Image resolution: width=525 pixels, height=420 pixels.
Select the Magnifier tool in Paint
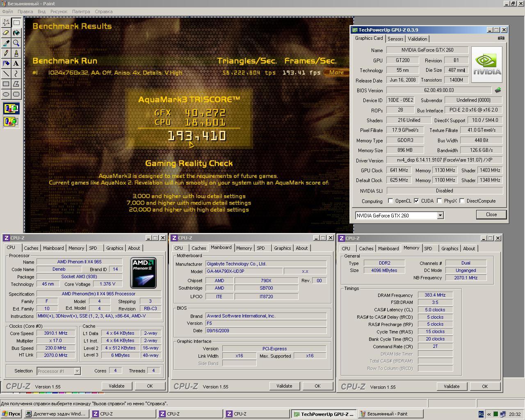pyautogui.click(x=16, y=43)
